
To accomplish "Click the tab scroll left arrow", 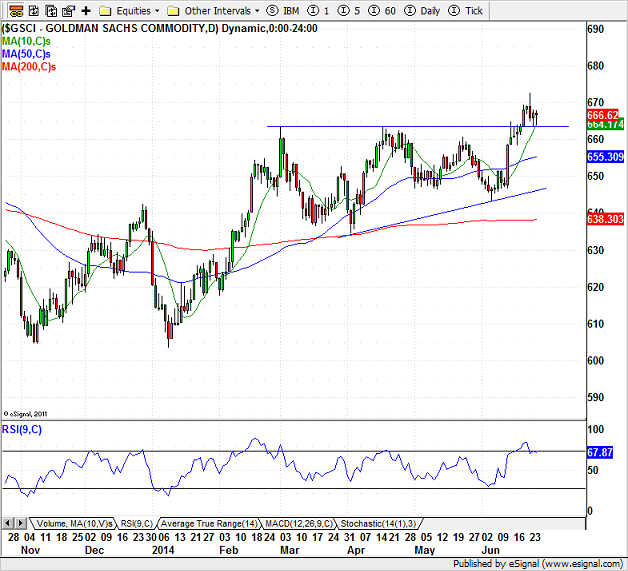I will [x=8, y=523].
